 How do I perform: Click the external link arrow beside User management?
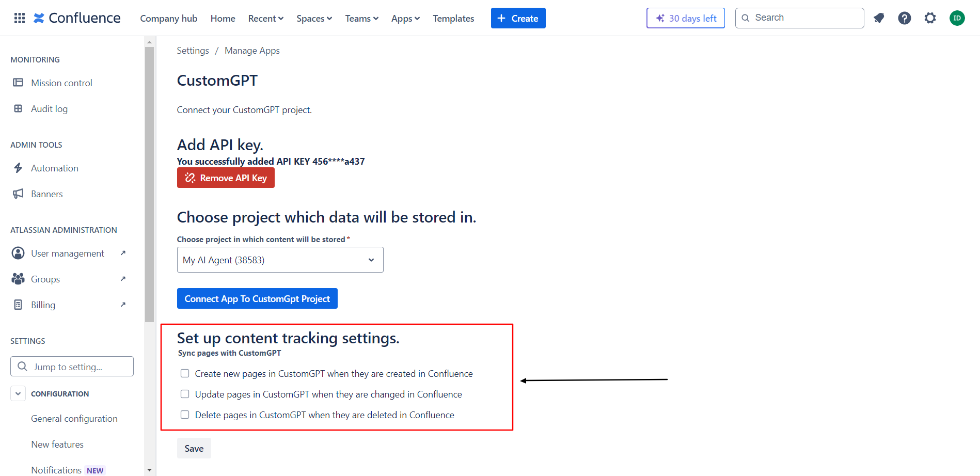click(x=123, y=253)
